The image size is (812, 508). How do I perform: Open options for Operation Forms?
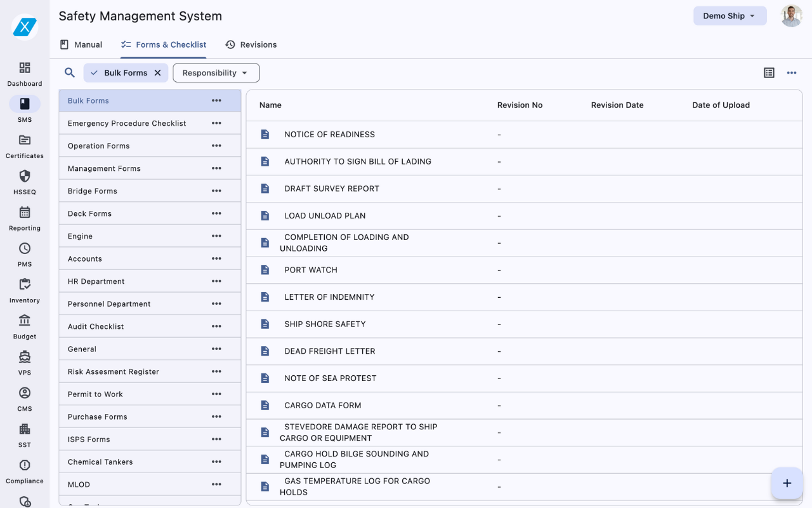click(216, 145)
